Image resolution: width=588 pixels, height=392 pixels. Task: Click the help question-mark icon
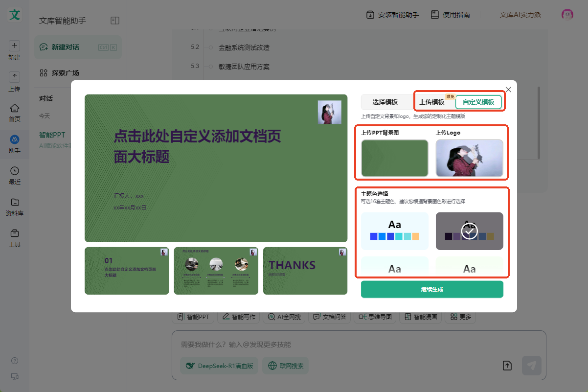tap(15, 361)
